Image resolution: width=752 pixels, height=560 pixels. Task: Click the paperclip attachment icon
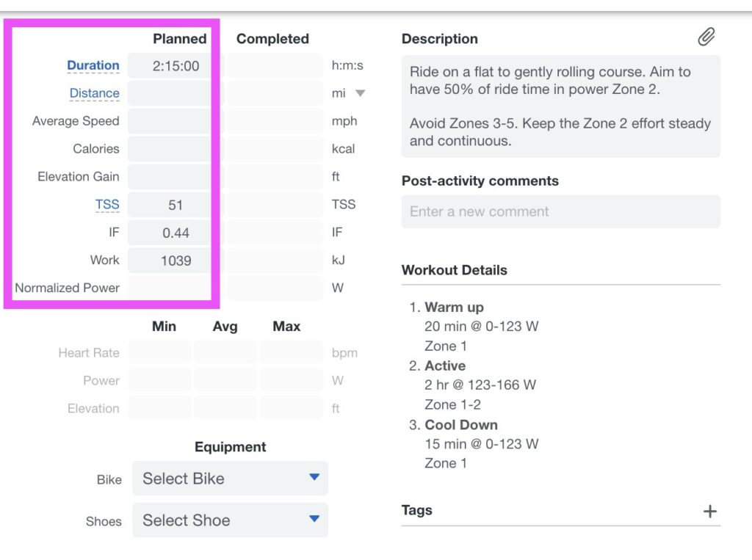(706, 37)
